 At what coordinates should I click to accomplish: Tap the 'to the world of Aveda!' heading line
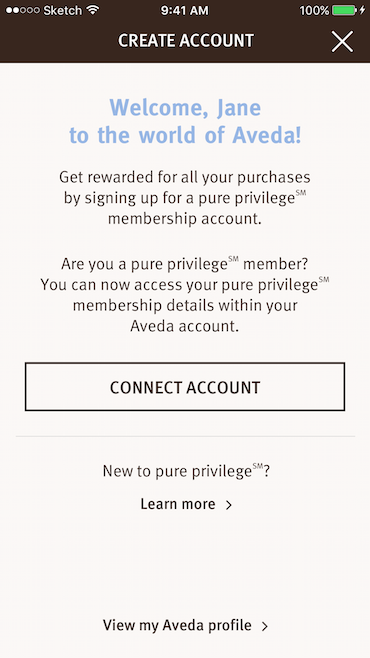[185, 135]
